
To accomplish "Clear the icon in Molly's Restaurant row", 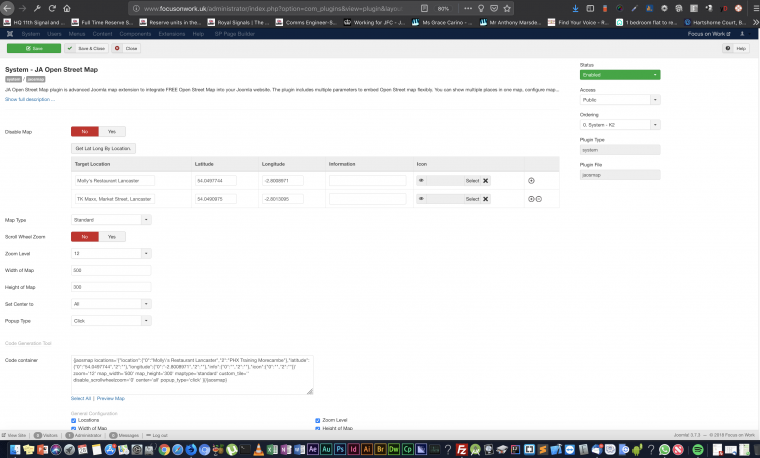I will (485, 181).
